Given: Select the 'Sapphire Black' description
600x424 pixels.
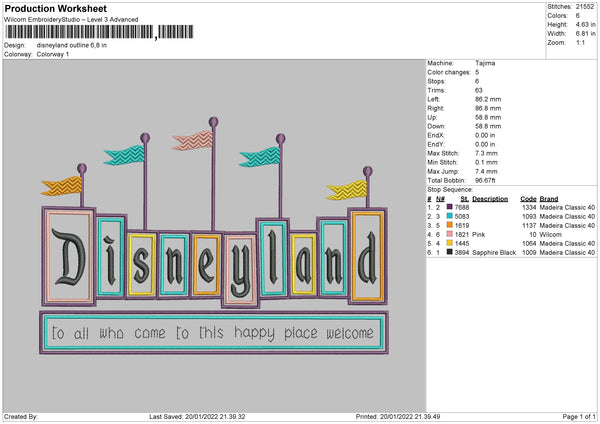Looking at the screenshot, I should tap(494, 253).
